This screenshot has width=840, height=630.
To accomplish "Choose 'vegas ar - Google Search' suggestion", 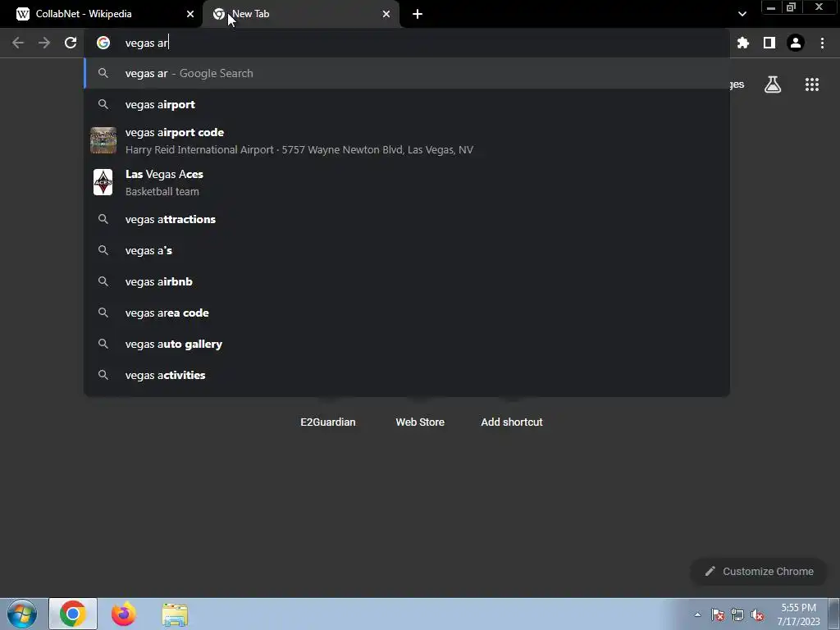I will (x=407, y=73).
